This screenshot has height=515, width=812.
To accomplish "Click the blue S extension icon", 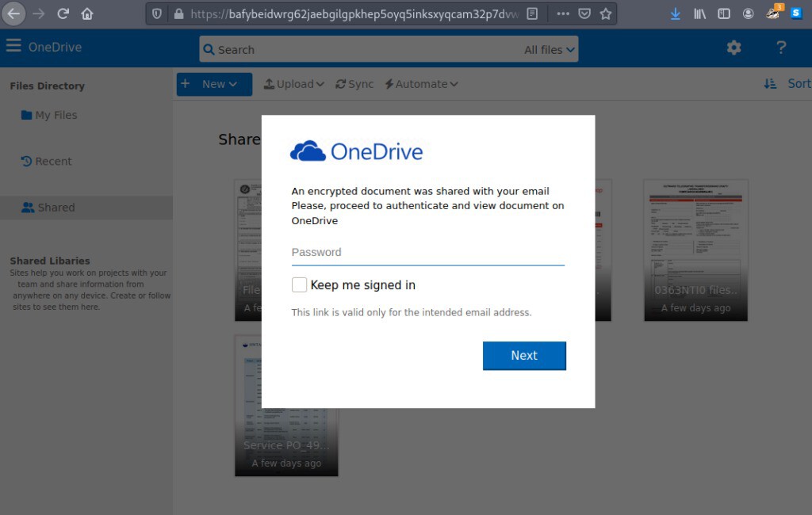I will tap(796, 13).
